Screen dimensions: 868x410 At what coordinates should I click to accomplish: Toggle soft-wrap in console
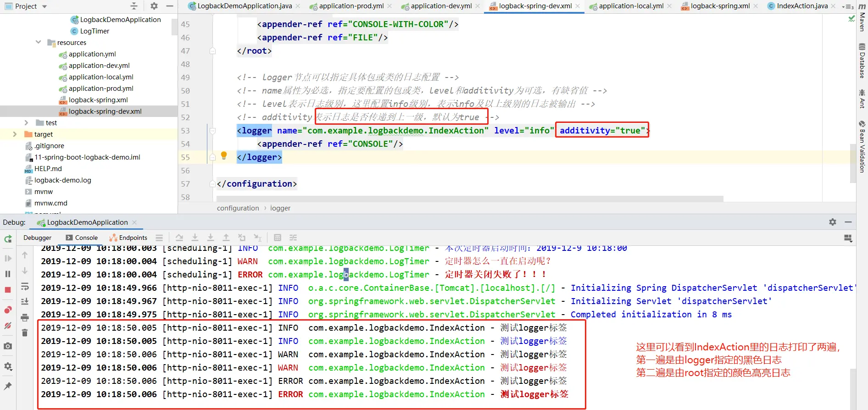click(25, 287)
